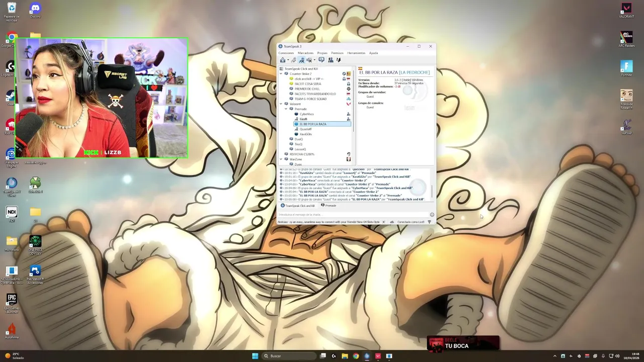This screenshot has height=362, width=644.
Task: Select the TEAM G-FORCE SQUAD channel
Action: coord(310,99)
